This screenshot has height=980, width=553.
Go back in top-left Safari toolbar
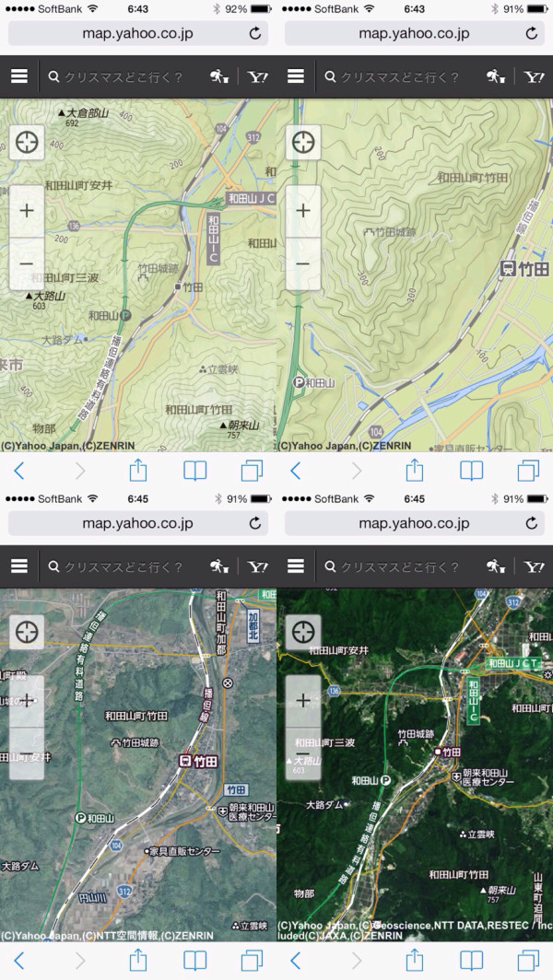[x=18, y=472]
